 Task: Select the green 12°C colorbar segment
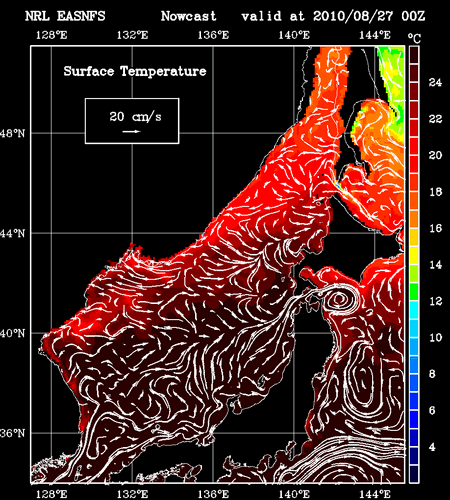tap(414, 292)
